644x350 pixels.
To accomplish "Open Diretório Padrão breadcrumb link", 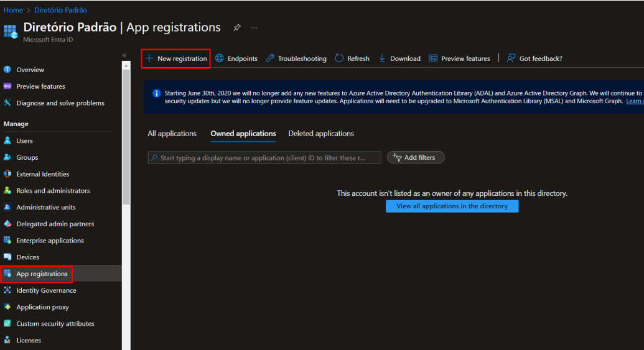I will [60, 10].
